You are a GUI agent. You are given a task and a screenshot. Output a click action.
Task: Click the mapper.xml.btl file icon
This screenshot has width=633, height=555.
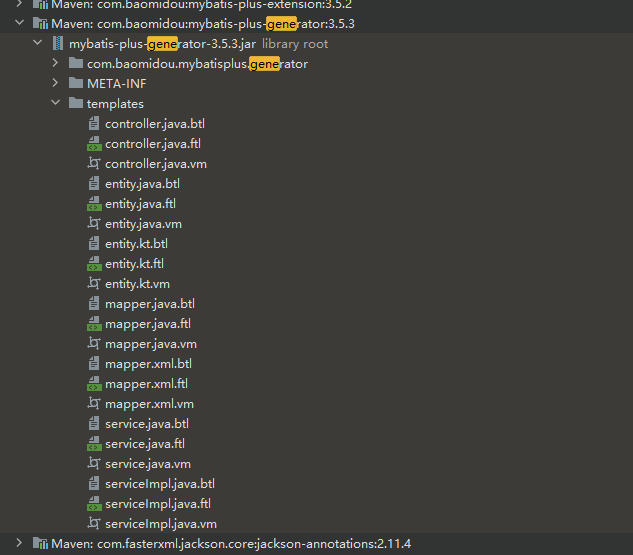tap(94, 363)
